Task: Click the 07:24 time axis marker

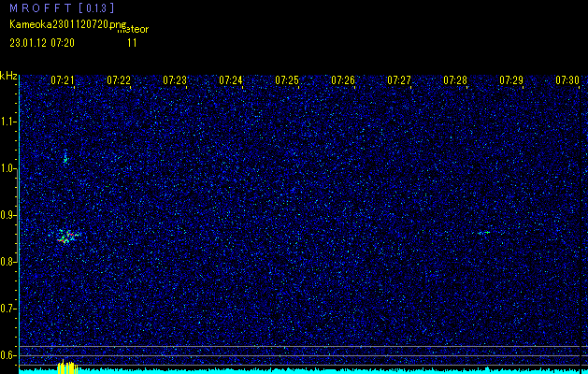Action: (231, 80)
